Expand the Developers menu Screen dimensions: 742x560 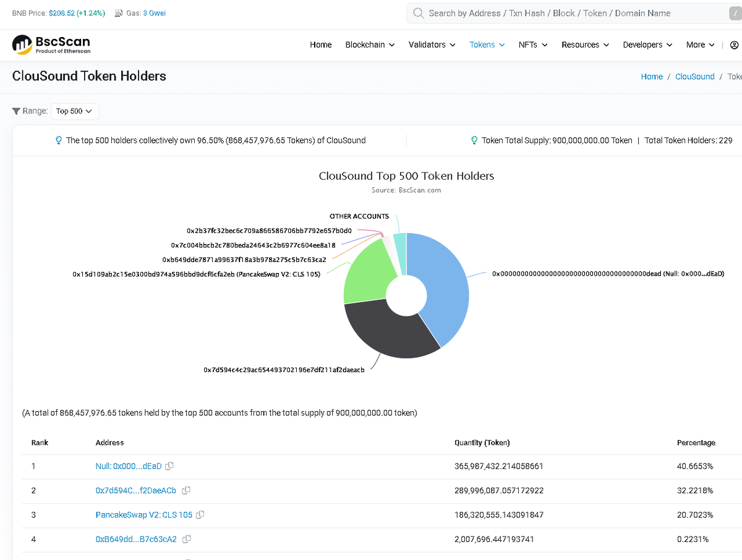(647, 45)
